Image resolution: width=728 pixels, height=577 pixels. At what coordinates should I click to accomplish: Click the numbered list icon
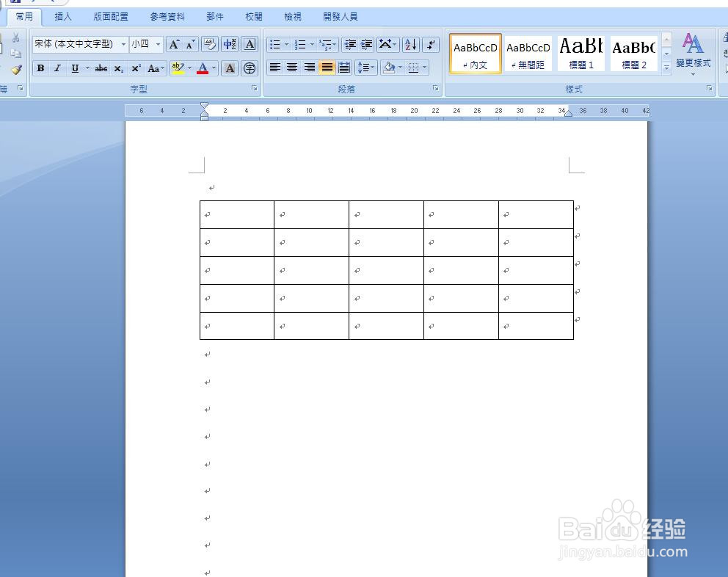(x=300, y=45)
